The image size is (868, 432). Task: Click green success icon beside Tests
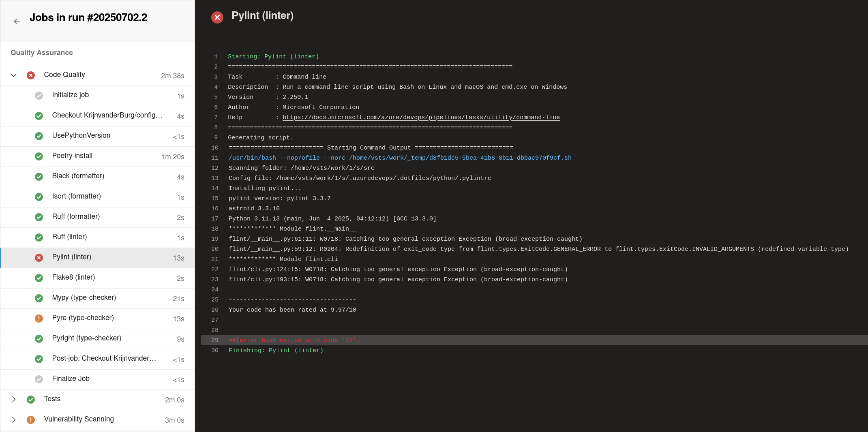[31, 400]
